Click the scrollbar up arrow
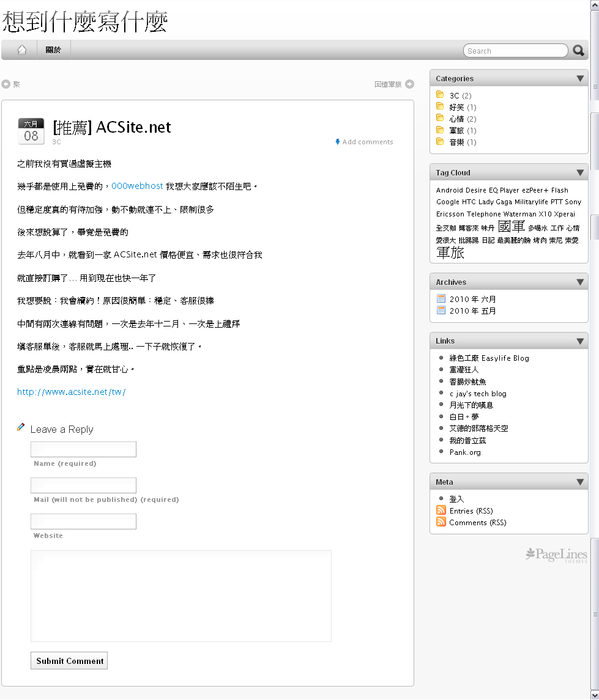This screenshot has width=599, height=700. click(595, 4)
